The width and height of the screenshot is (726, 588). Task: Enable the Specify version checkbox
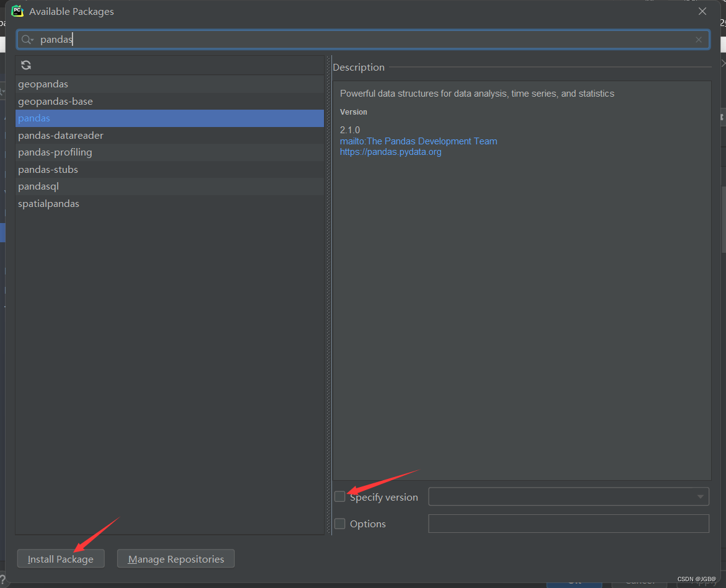340,497
